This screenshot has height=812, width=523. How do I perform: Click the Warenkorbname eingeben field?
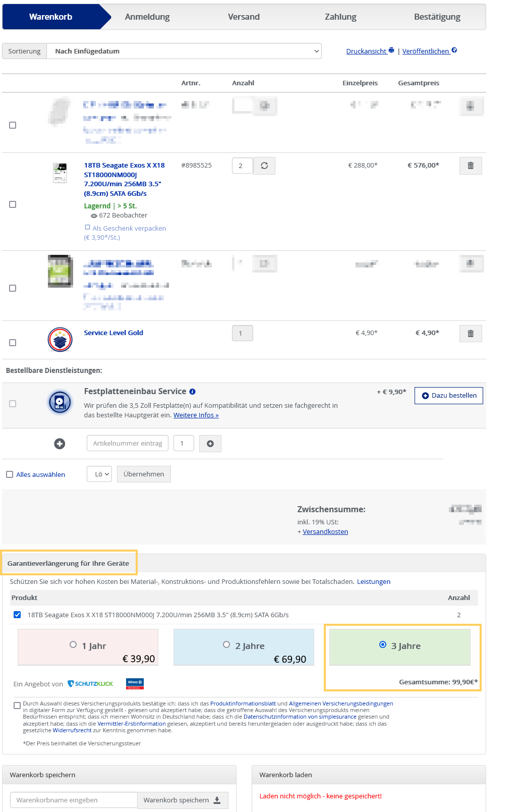click(74, 800)
